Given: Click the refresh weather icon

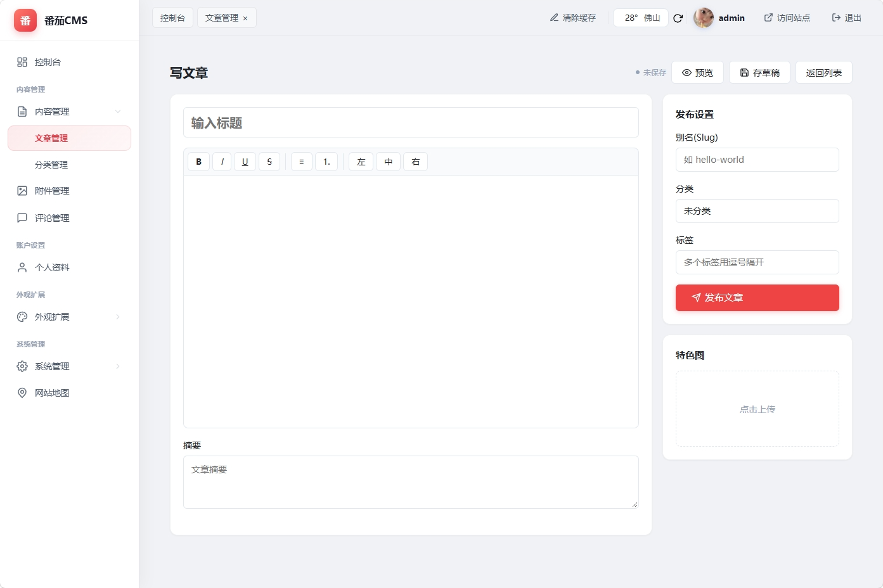Looking at the screenshot, I should coord(678,18).
